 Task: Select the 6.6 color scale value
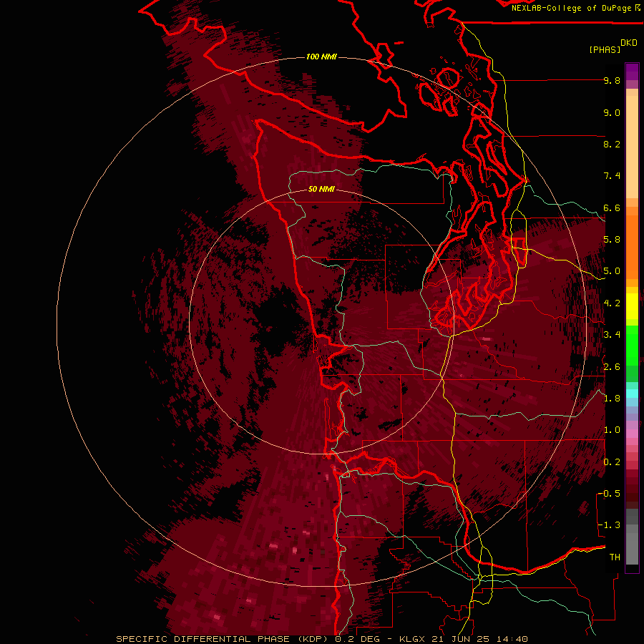(612, 208)
